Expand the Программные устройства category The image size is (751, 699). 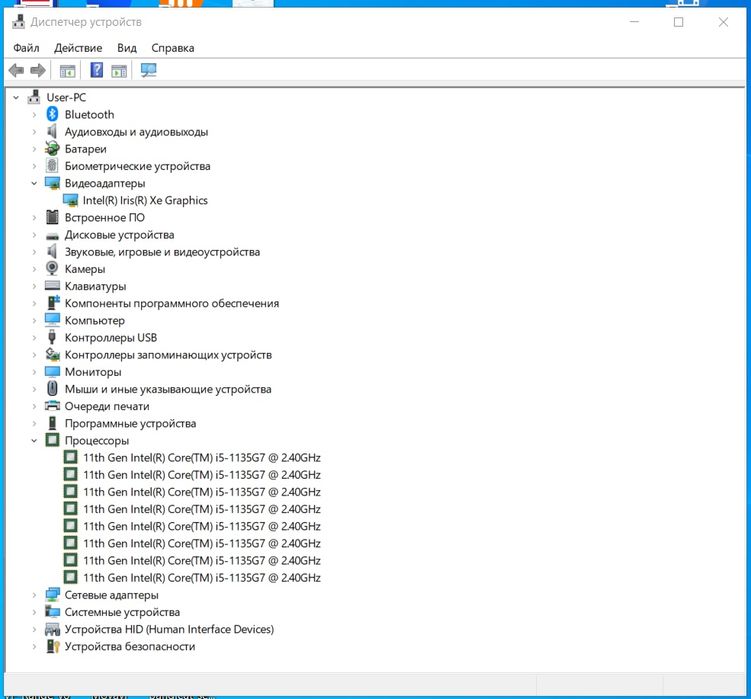coord(34,423)
